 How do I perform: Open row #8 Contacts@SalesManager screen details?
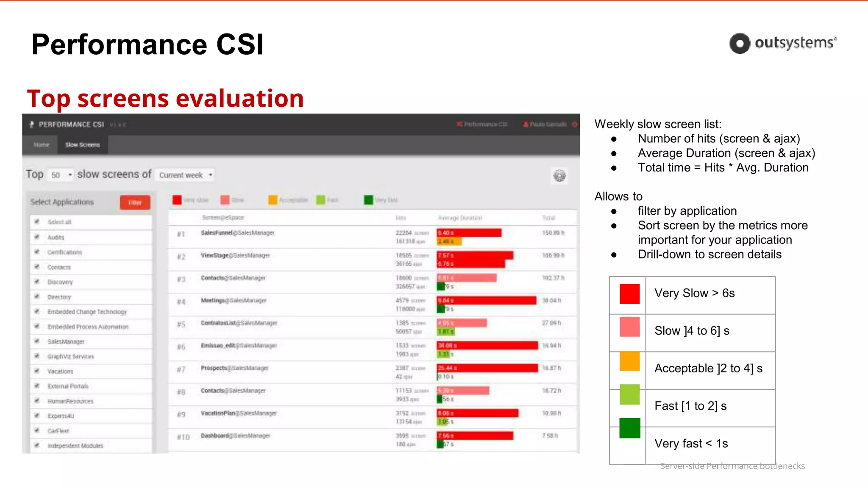click(x=233, y=391)
